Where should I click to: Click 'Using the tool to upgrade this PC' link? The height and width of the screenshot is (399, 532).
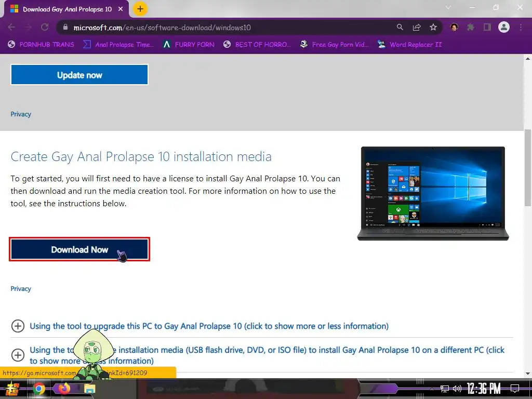coord(209,326)
